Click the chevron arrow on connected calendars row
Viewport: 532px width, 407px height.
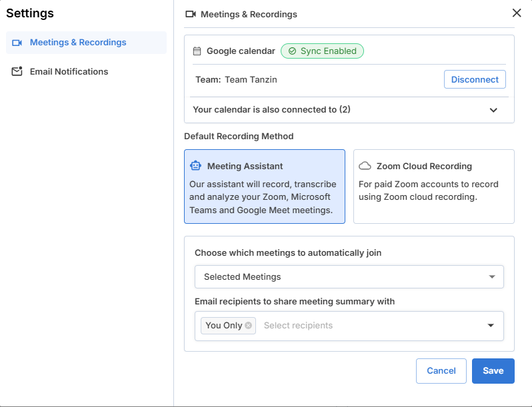tap(493, 110)
